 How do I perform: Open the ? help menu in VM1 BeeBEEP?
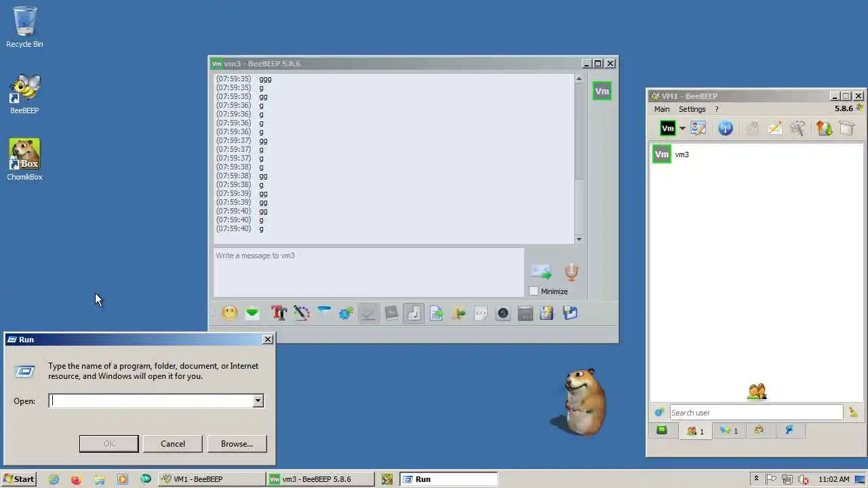click(x=717, y=109)
